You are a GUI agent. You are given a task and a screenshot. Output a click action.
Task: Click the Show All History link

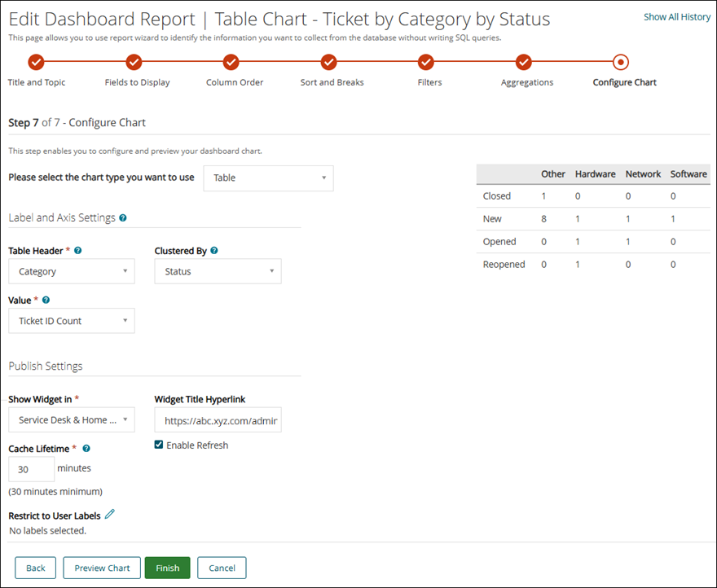click(677, 17)
